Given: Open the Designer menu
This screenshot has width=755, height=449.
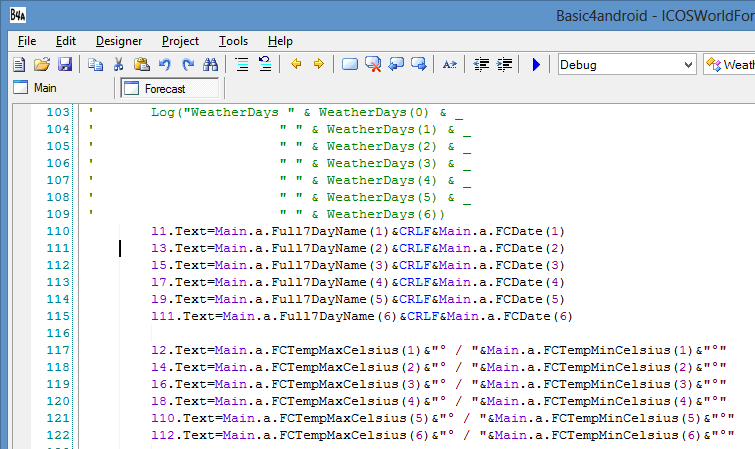Looking at the screenshot, I should (x=119, y=41).
